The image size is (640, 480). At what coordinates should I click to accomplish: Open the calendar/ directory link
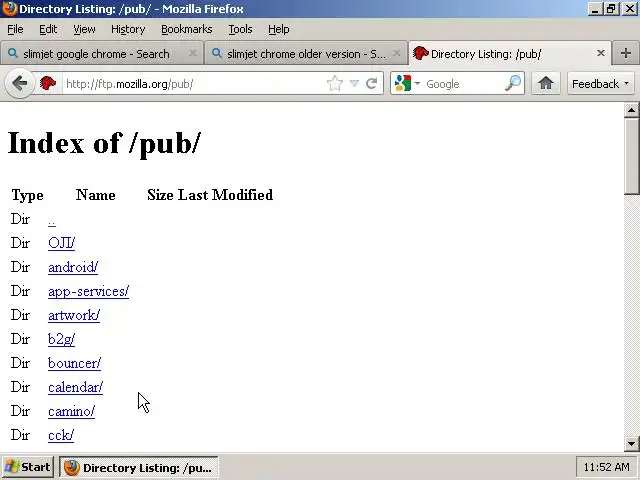tap(75, 387)
